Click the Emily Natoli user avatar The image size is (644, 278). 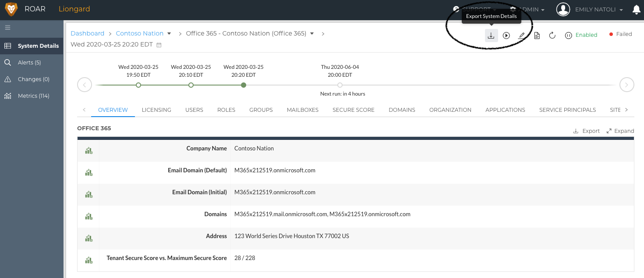coord(563,10)
